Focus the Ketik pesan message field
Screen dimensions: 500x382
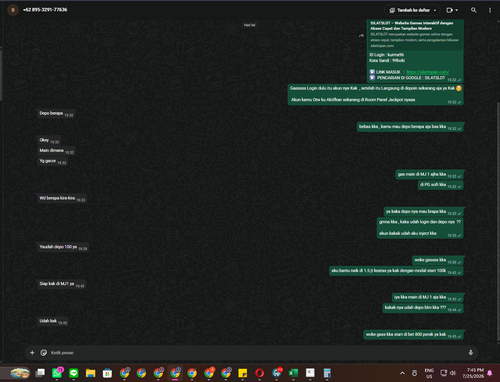[x=257, y=353]
